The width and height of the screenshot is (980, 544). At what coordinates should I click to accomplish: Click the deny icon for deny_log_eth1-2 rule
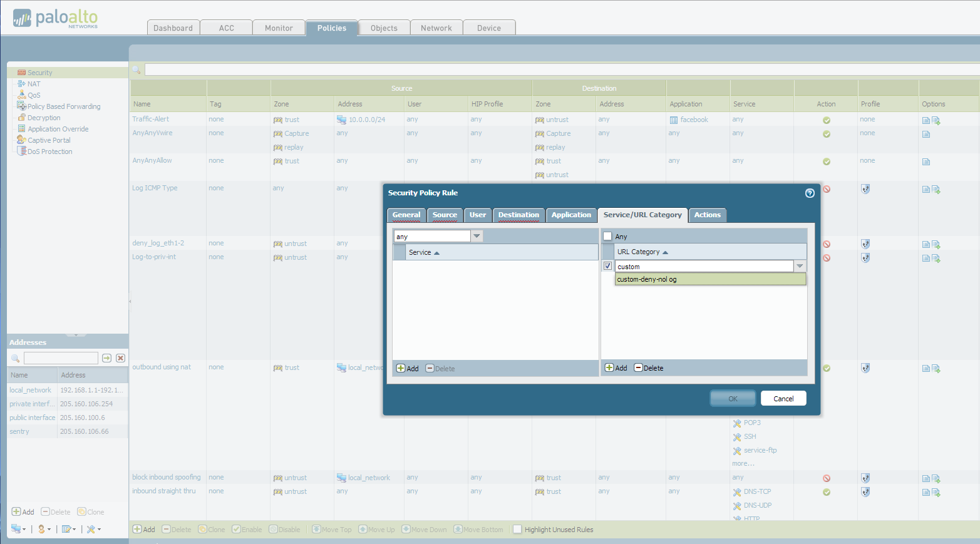827,244
